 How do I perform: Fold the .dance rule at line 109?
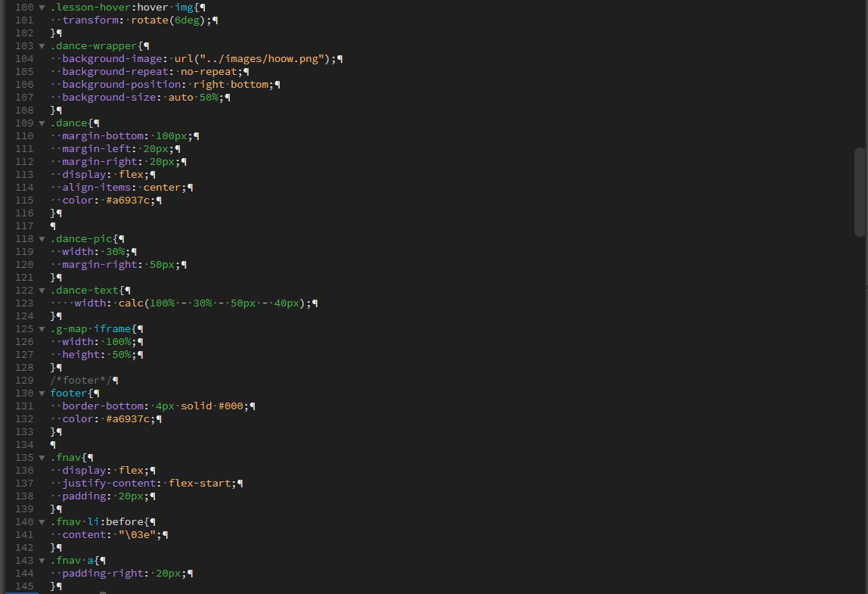point(42,123)
